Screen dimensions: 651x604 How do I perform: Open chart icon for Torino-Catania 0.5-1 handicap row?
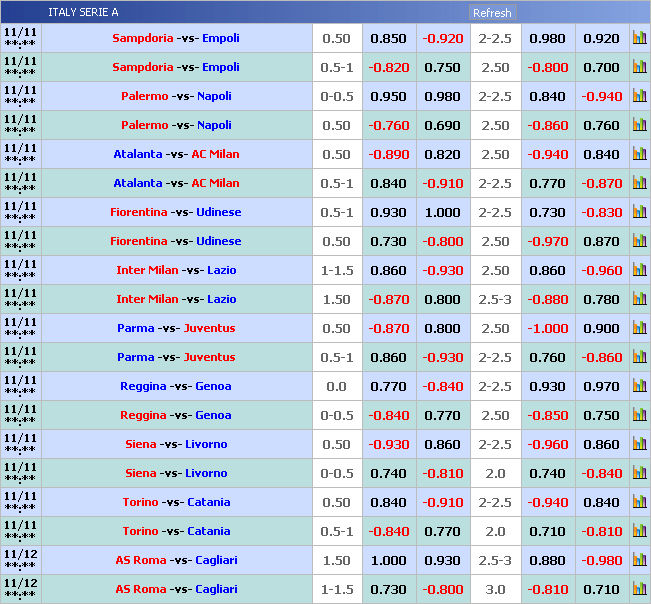tap(640, 532)
